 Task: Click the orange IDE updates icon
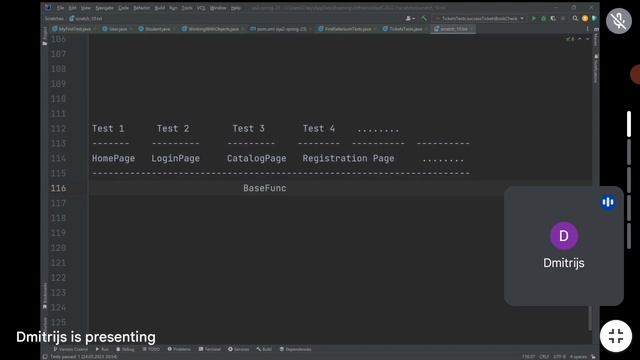(x=584, y=18)
